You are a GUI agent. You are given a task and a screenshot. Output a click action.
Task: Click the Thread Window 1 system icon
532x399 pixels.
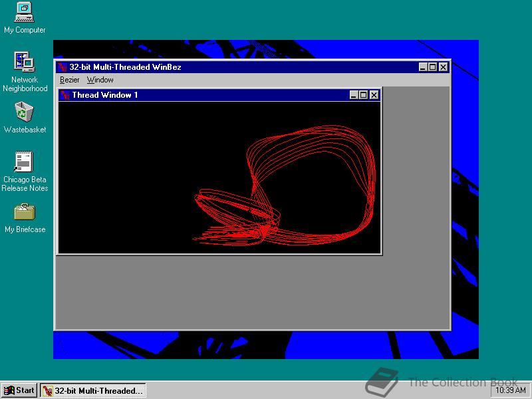tap(65, 95)
